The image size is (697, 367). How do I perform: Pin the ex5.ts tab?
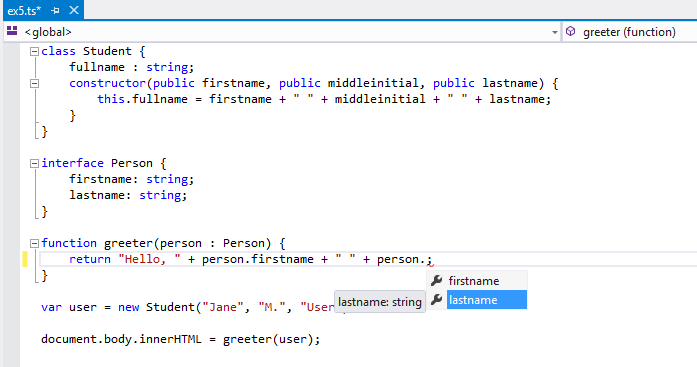(55, 10)
